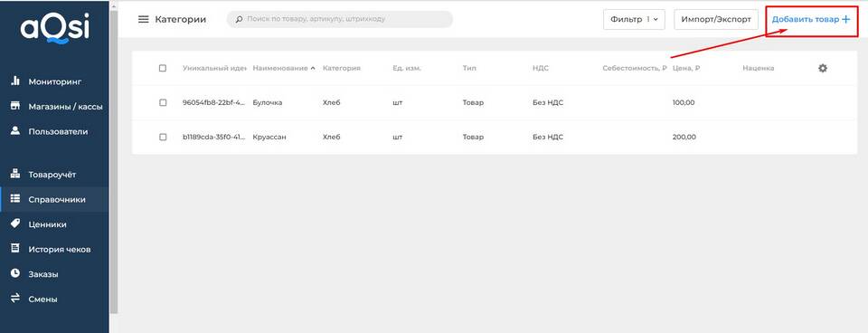Click the История чеков receipt icon
868x333 pixels.
pyautogui.click(x=15, y=249)
